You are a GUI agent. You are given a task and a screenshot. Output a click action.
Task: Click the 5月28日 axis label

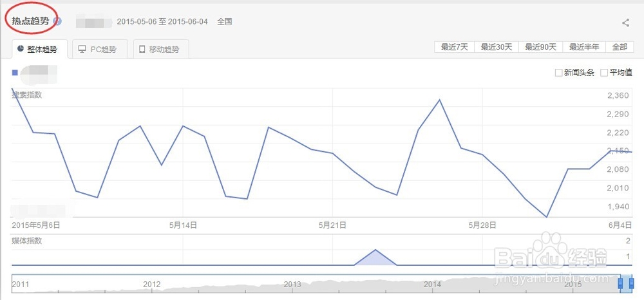coord(482,225)
